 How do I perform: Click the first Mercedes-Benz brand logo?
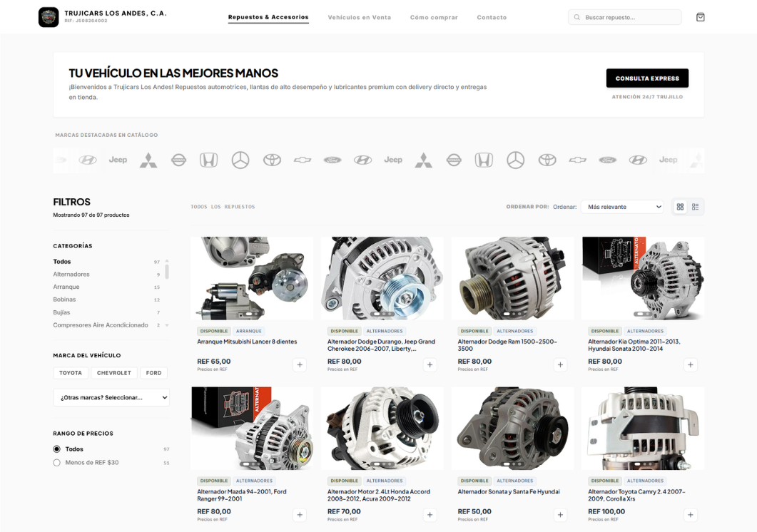(x=240, y=160)
